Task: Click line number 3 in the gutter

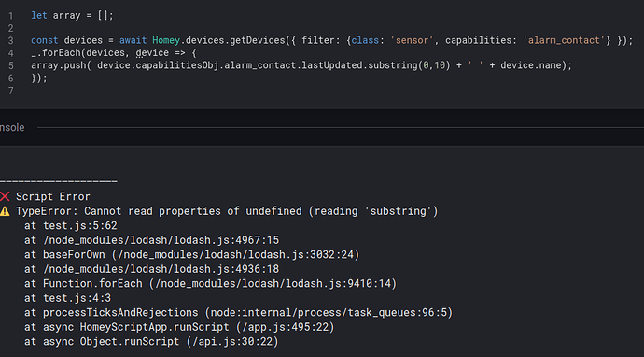Action: [x=10, y=41]
